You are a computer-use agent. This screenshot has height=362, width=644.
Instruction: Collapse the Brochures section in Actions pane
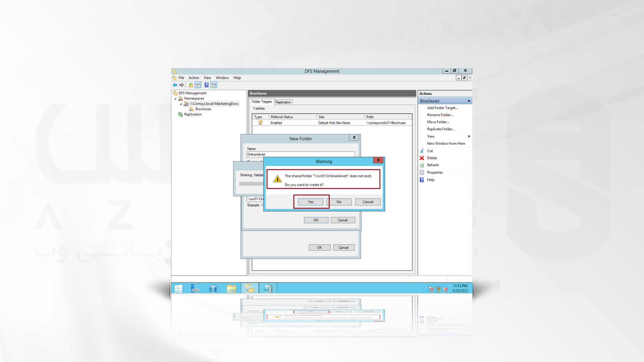click(x=469, y=101)
